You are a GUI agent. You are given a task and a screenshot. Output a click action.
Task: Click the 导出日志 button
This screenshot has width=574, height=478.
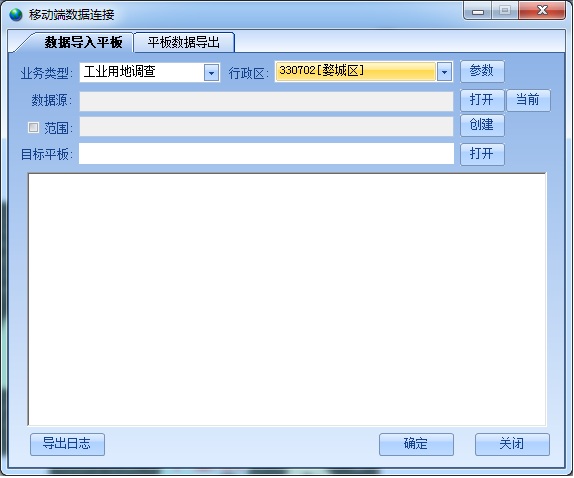point(67,444)
